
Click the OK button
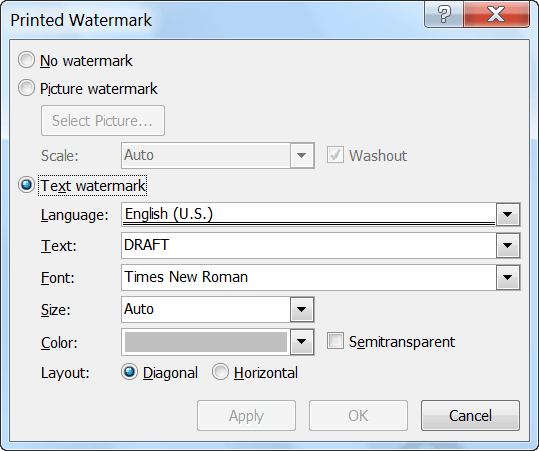358,416
